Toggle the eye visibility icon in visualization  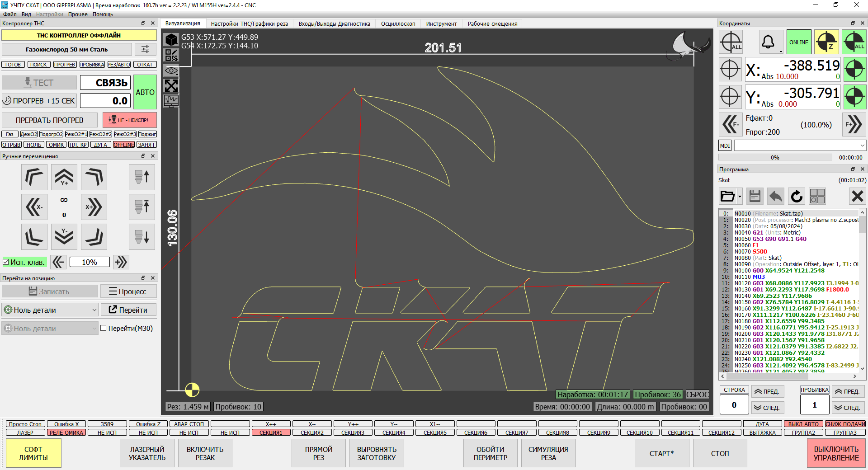[171, 70]
